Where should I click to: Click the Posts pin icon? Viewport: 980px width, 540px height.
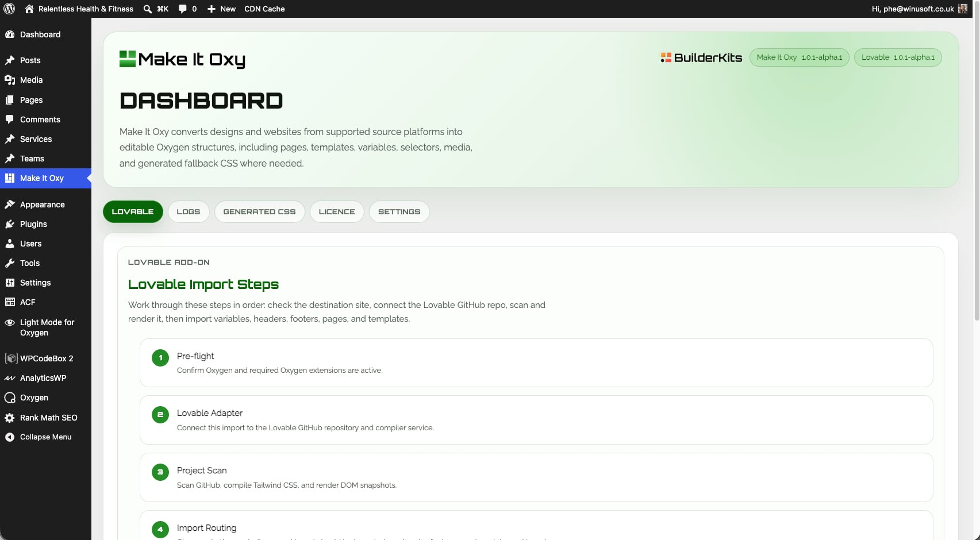(x=10, y=60)
